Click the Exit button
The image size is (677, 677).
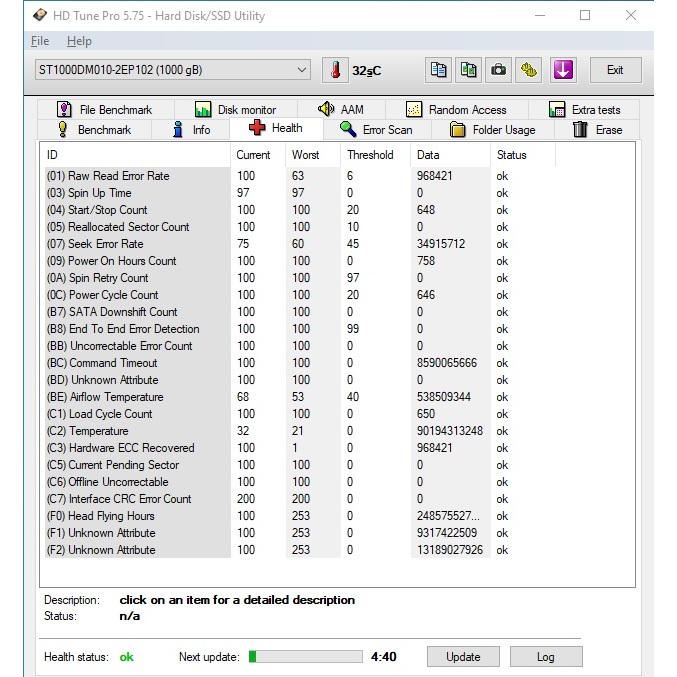pos(614,70)
